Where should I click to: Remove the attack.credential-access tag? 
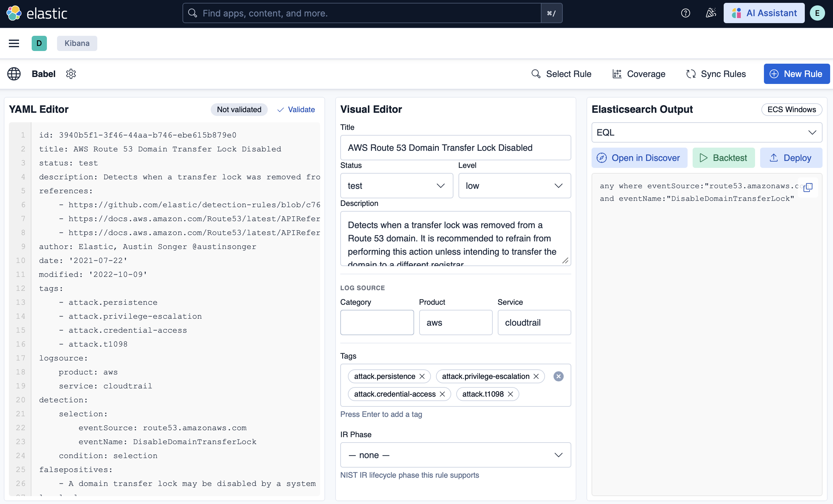[442, 394]
